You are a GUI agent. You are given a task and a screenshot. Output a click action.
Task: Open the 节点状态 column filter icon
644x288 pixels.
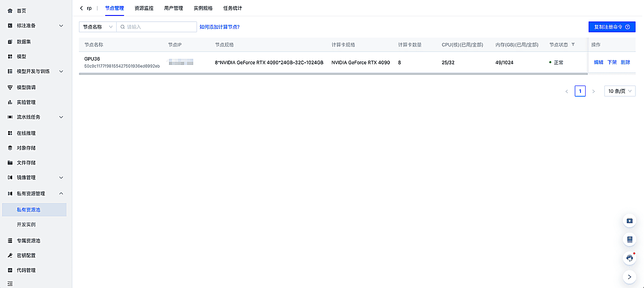[x=573, y=44]
